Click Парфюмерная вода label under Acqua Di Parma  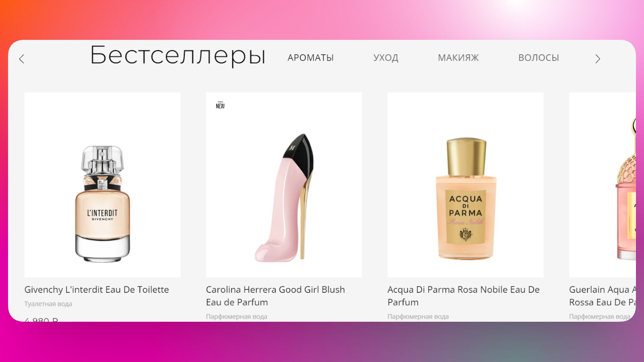pyautogui.click(x=418, y=316)
